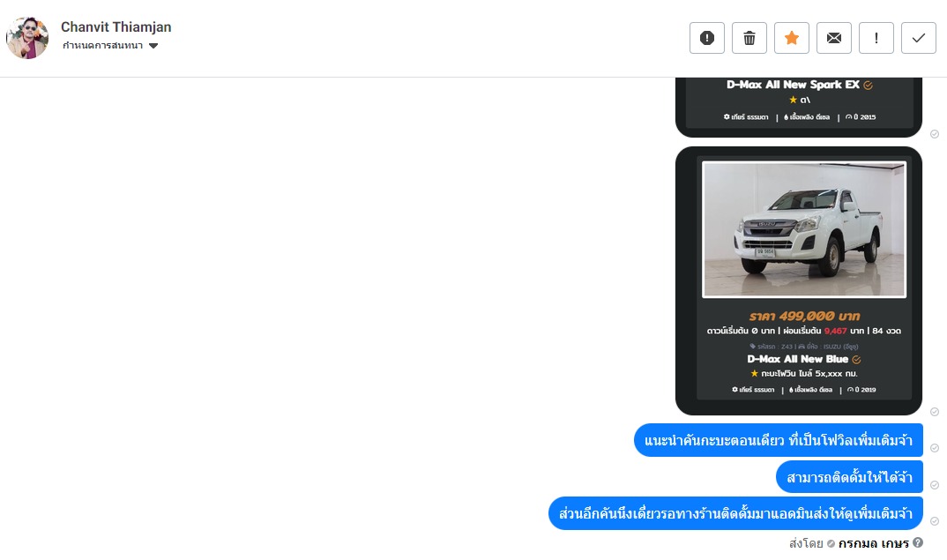
Task: Click the help icon beside กรกมล เกษร
Action: point(918,542)
